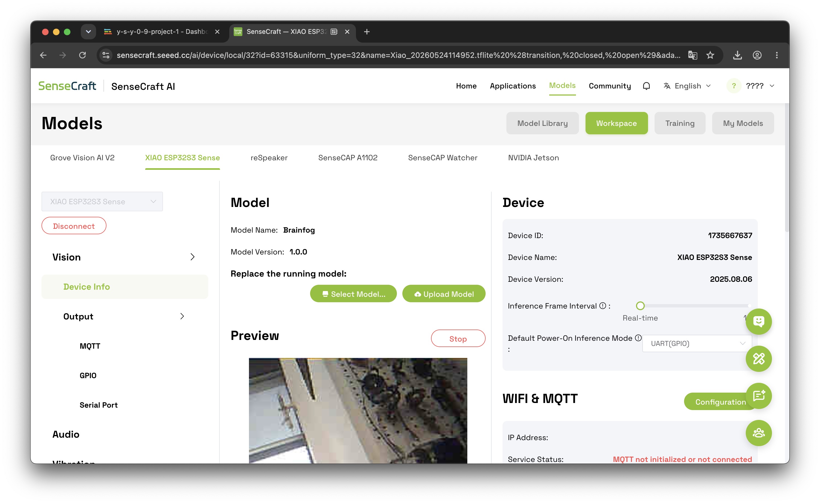Click the Inference Frame Interval slider handle
The image size is (820, 504).
[x=640, y=306]
